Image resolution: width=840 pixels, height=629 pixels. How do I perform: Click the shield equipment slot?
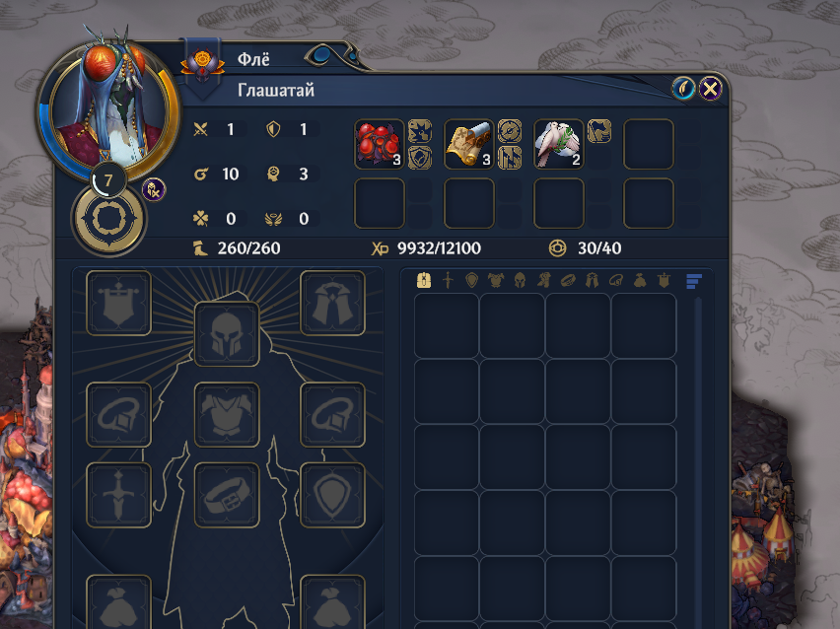pyautogui.click(x=332, y=495)
